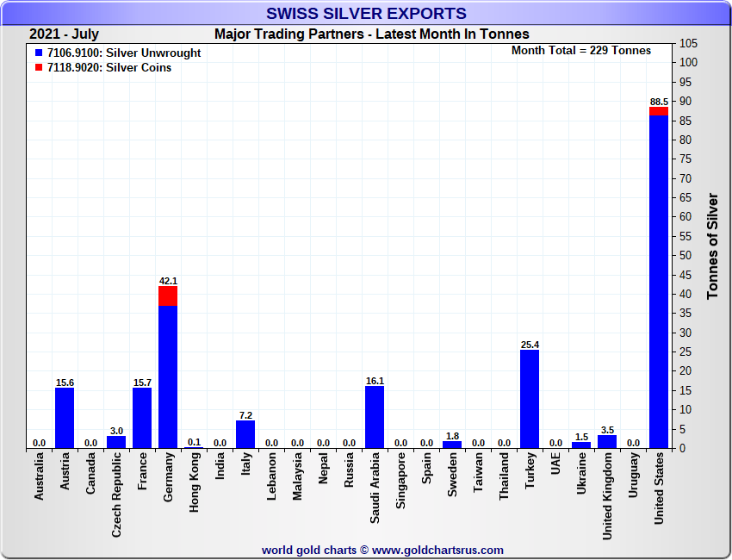Screen dimensions: 732x560
Task: Click the blue Silver Unwrought legend swatch
Action: 39,53
